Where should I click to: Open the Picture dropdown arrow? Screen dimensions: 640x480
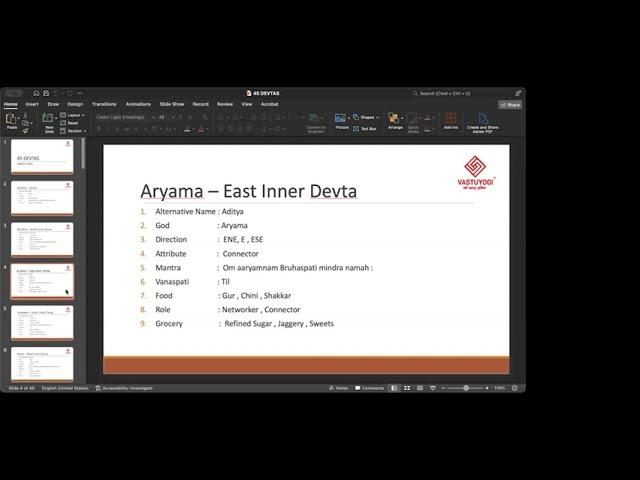point(349,118)
